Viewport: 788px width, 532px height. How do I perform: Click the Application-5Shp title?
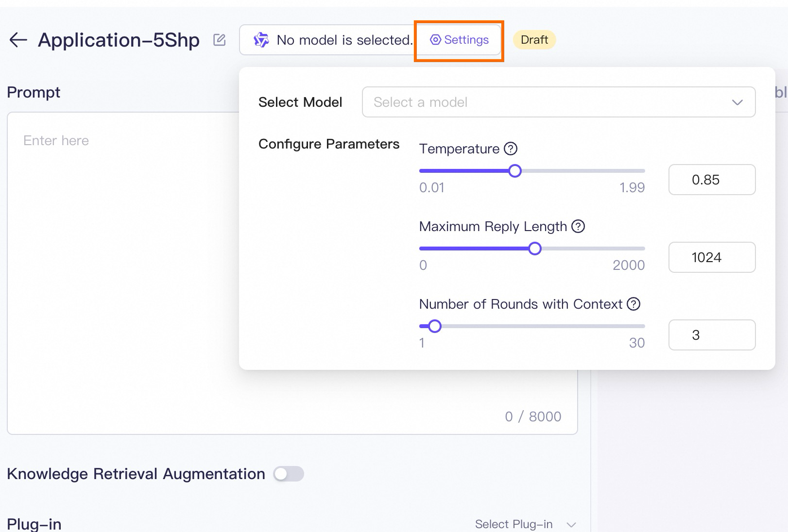119,40
